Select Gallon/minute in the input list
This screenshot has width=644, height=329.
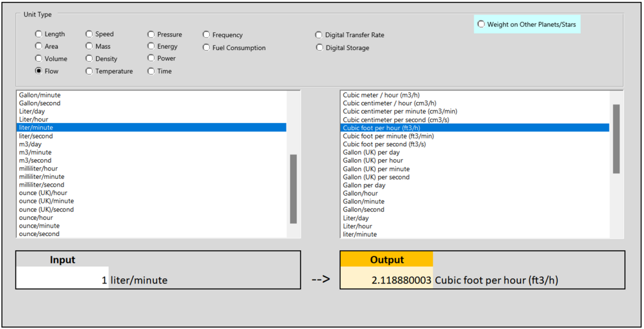(x=151, y=95)
